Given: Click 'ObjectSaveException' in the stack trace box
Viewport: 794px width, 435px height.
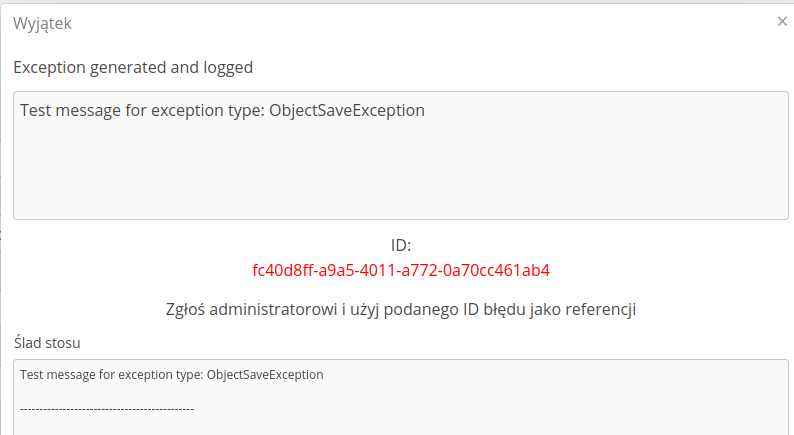Looking at the screenshot, I should pyautogui.click(x=265, y=375).
